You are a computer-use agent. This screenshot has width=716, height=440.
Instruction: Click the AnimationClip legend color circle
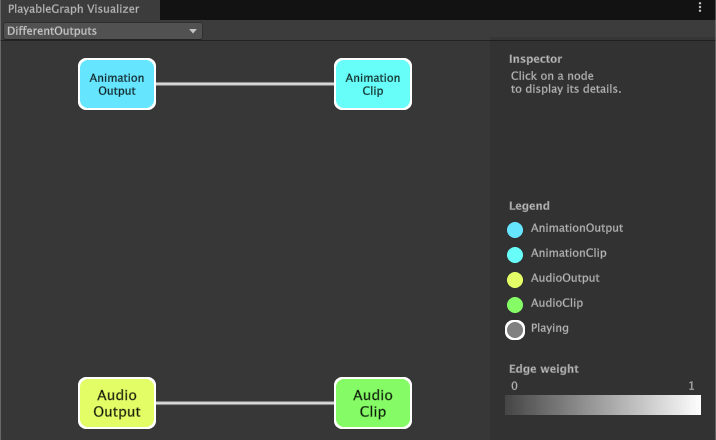tap(515, 255)
